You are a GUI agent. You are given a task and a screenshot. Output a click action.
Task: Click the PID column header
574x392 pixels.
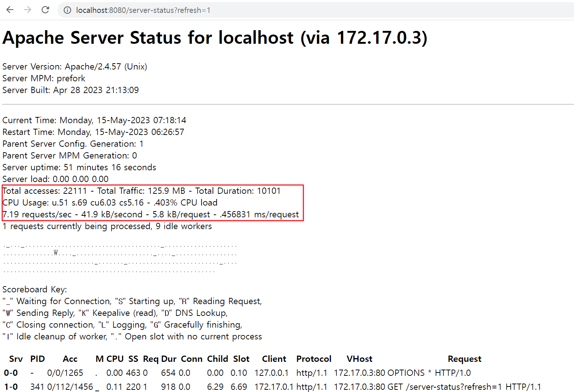click(x=38, y=359)
